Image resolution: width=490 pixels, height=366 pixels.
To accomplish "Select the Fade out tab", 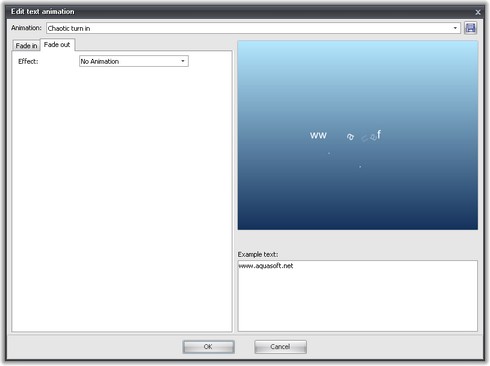I will point(57,45).
